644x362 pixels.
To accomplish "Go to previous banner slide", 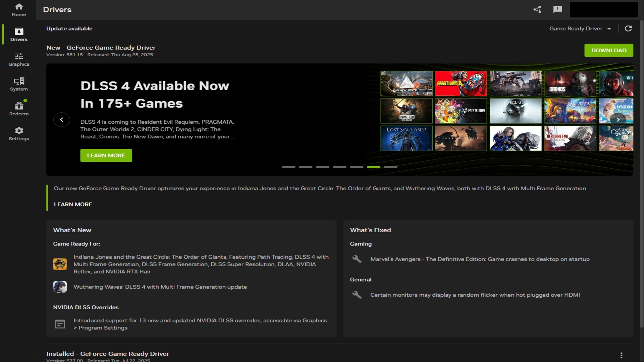I will click(61, 120).
